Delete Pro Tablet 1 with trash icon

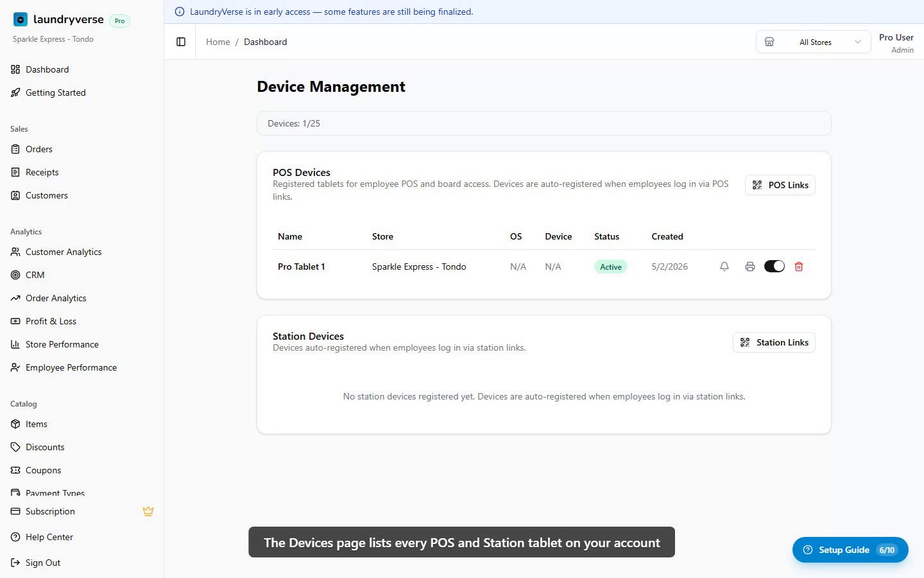tap(799, 267)
